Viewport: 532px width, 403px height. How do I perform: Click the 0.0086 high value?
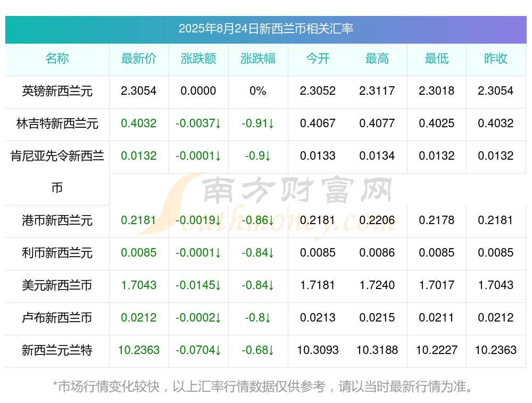point(377,252)
